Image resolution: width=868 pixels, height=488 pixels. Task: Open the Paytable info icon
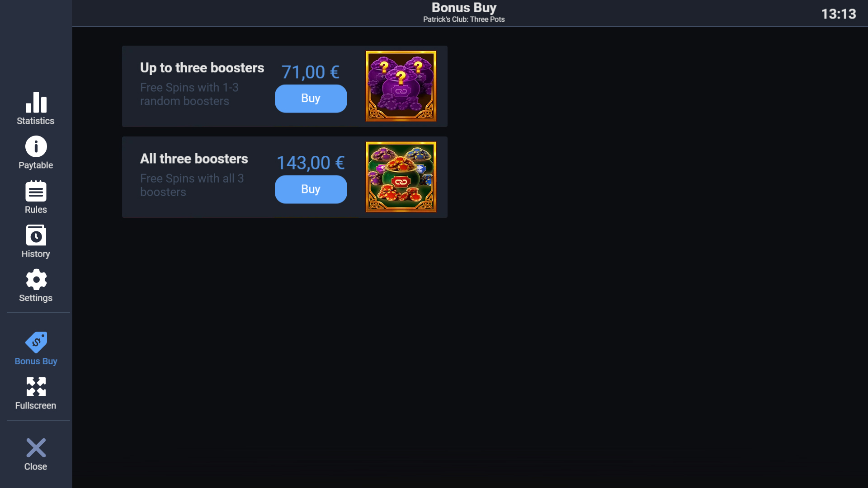click(36, 146)
